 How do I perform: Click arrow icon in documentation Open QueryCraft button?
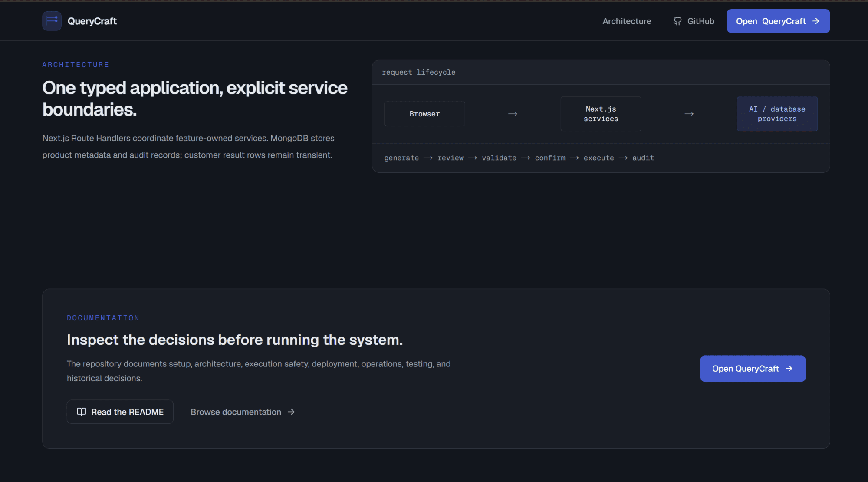789,368
